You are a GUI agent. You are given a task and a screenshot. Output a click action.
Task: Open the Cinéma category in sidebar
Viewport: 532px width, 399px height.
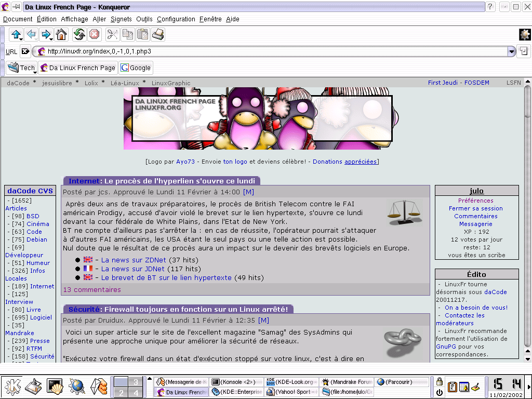(37, 224)
